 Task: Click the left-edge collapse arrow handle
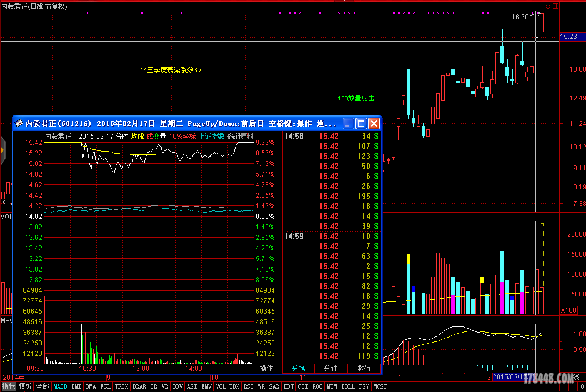click(3, 150)
